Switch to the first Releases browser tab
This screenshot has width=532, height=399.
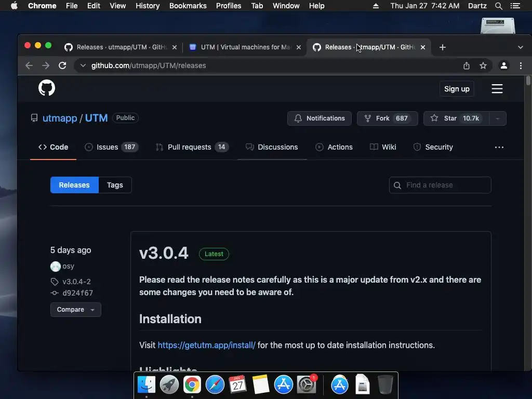coord(121,47)
